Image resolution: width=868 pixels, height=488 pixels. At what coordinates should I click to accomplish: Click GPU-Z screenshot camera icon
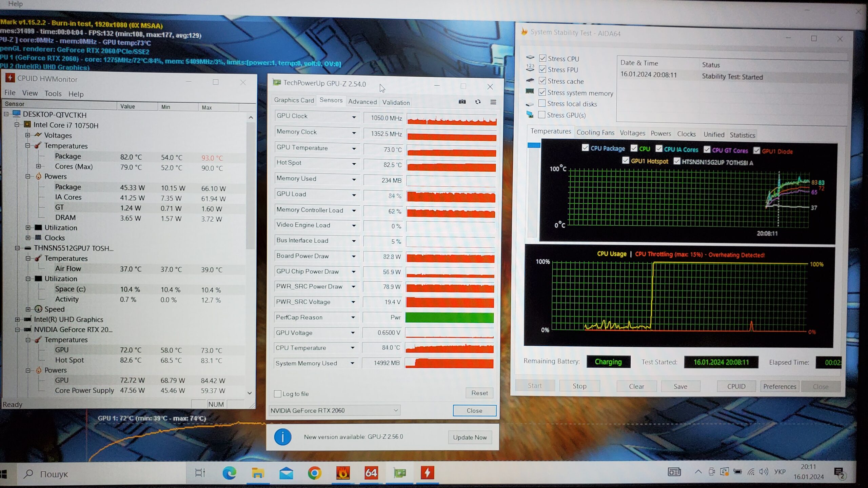[462, 102]
